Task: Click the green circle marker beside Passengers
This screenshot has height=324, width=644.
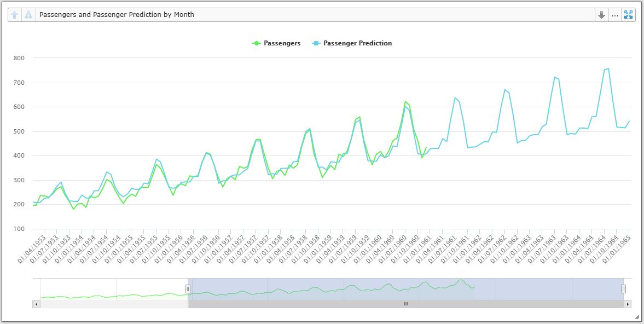Action: point(257,43)
